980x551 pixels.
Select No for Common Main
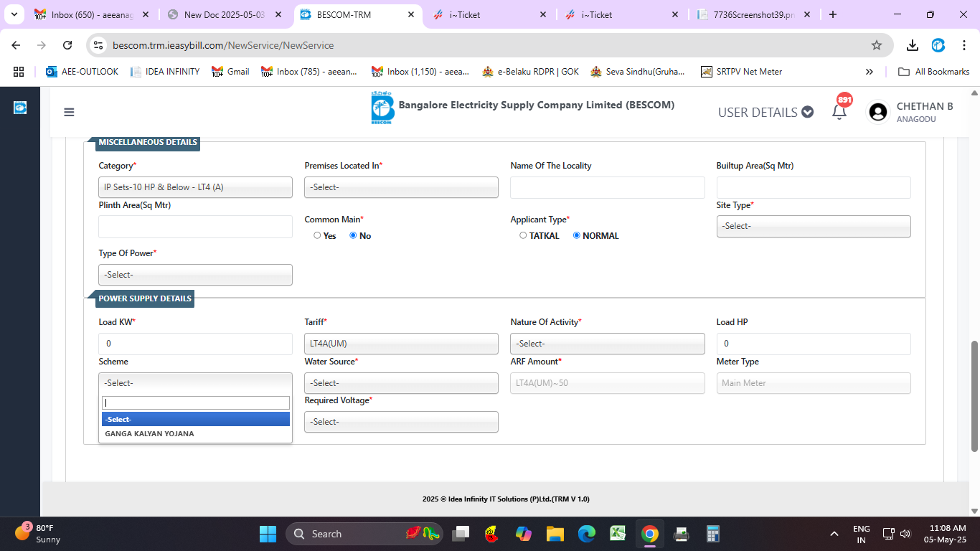tap(353, 235)
